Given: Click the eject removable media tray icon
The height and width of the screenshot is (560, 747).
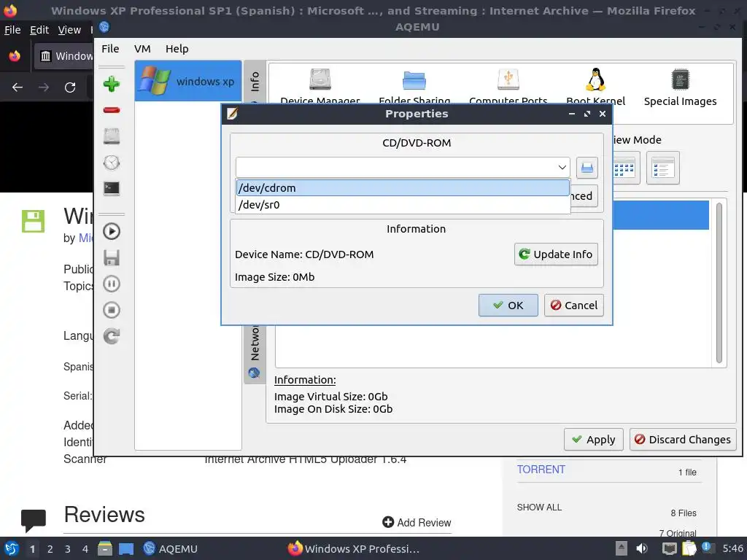Looking at the screenshot, I should [621, 548].
